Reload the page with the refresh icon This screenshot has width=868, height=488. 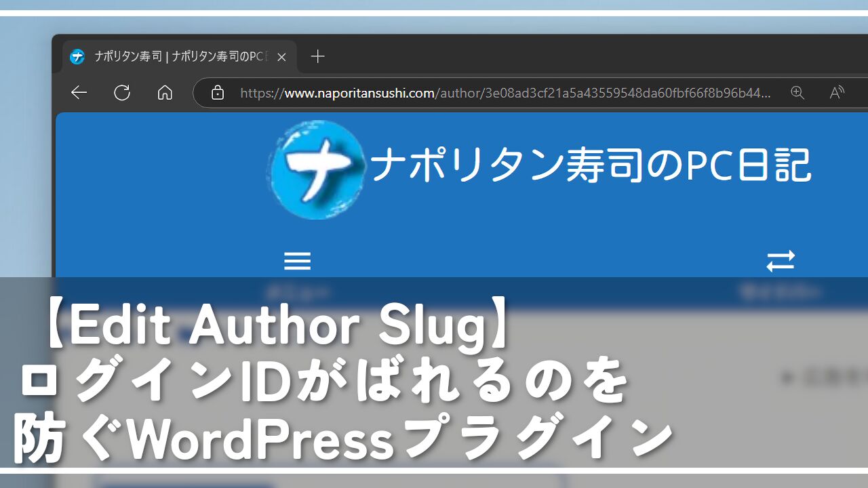122,93
